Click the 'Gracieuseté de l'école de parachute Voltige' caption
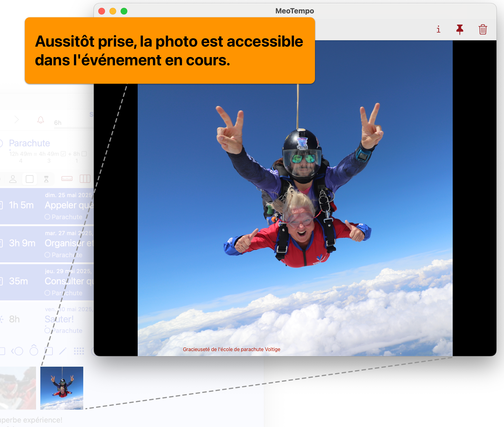Image resolution: width=504 pixels, height=427 pixels. (x=231, y=349)
